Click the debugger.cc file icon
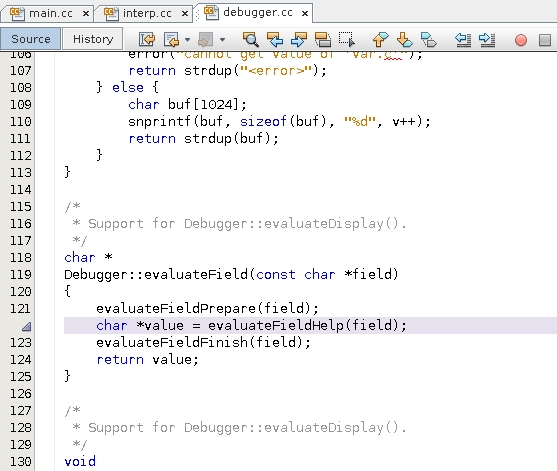Image resolution: width=557 pixels, height=471 pixels. 211,12
